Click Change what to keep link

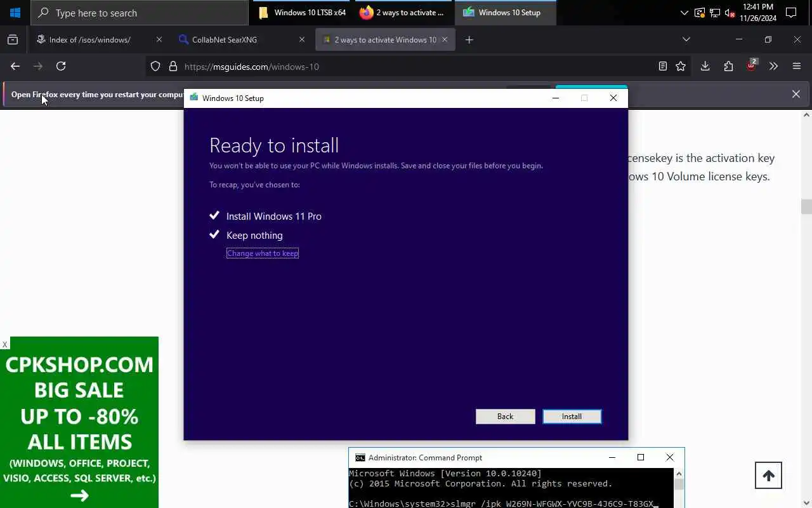(x=263, y=253)
